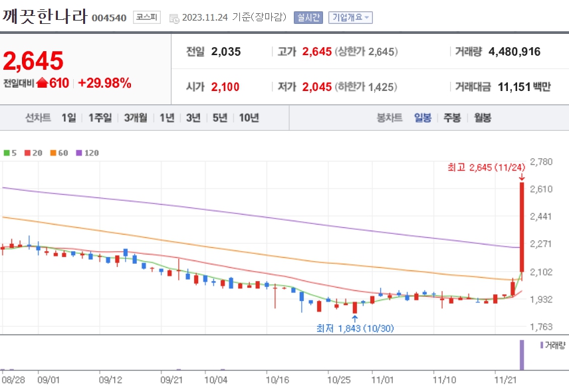
Task: Click the 실시간 button
Action: point(308,17)
